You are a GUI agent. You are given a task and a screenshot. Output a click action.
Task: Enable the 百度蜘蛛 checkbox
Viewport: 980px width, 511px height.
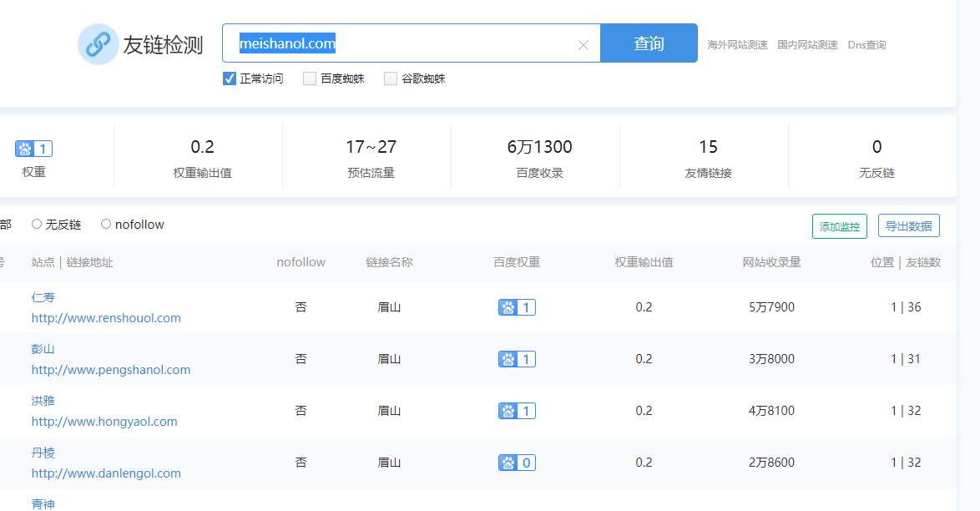click(x=310, y=78)
